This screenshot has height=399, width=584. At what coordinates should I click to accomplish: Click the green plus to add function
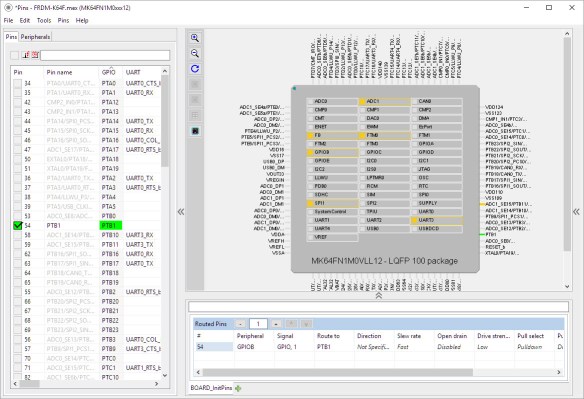(238, 388)
